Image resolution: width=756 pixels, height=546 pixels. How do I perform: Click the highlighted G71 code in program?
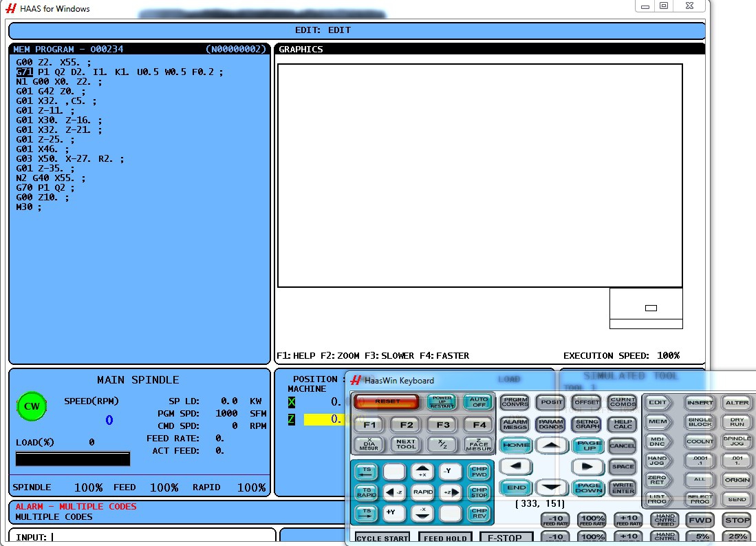tap(24, 72)
